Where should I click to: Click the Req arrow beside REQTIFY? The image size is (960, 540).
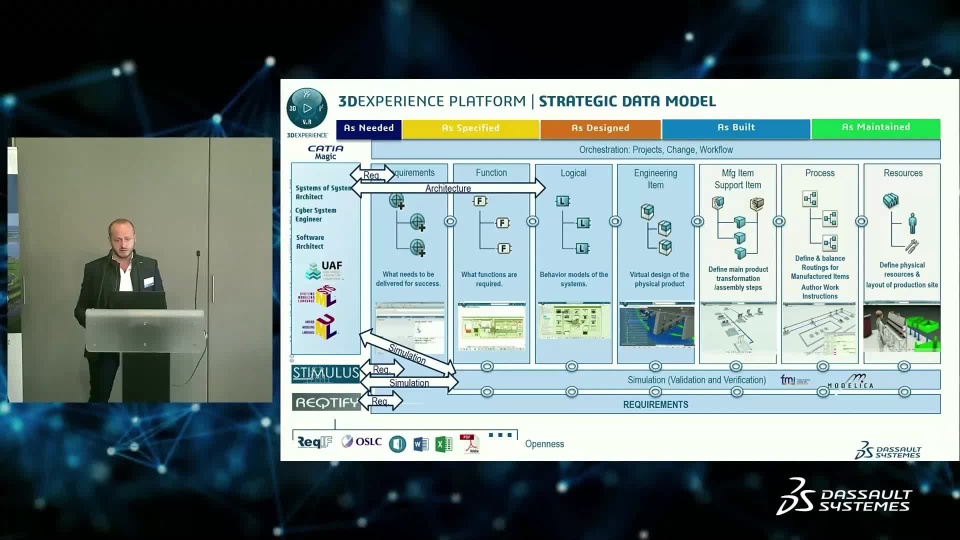(380, 402)
